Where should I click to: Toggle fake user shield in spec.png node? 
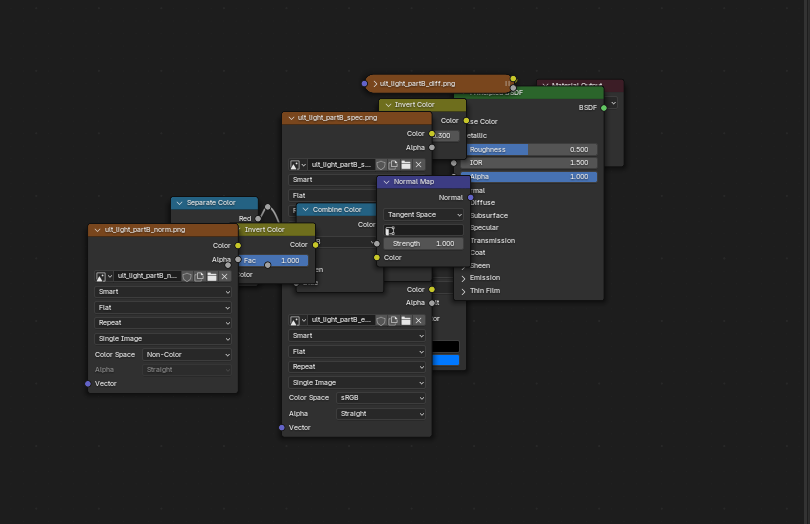tap(381, 165)
